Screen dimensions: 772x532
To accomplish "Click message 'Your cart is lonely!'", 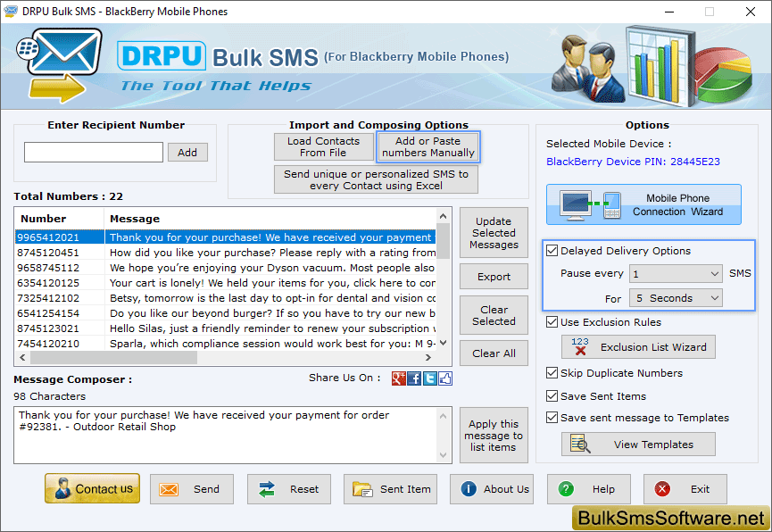I will click(272, 283).
